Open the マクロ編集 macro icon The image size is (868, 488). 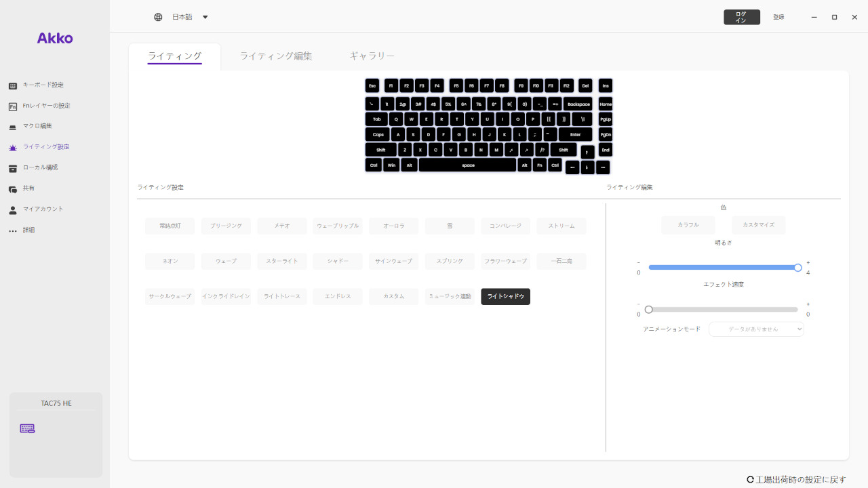(13, 127)
